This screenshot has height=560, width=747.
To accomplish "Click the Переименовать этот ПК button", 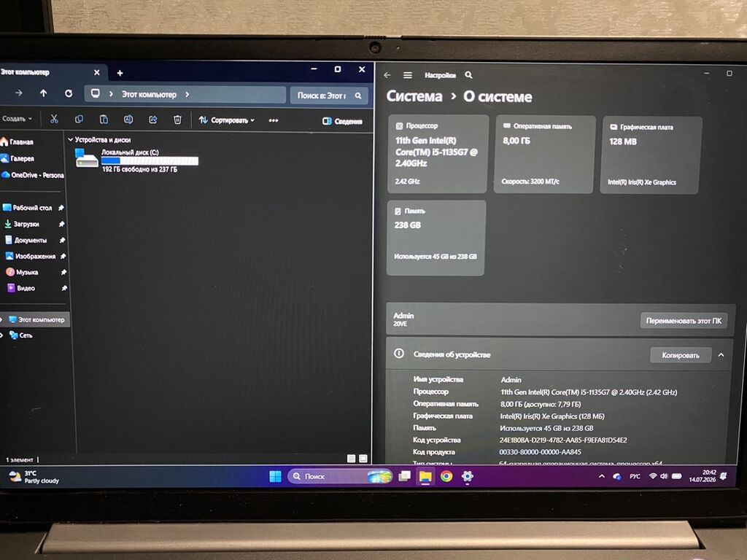I will pyautogui.click(x=684, y=321).
